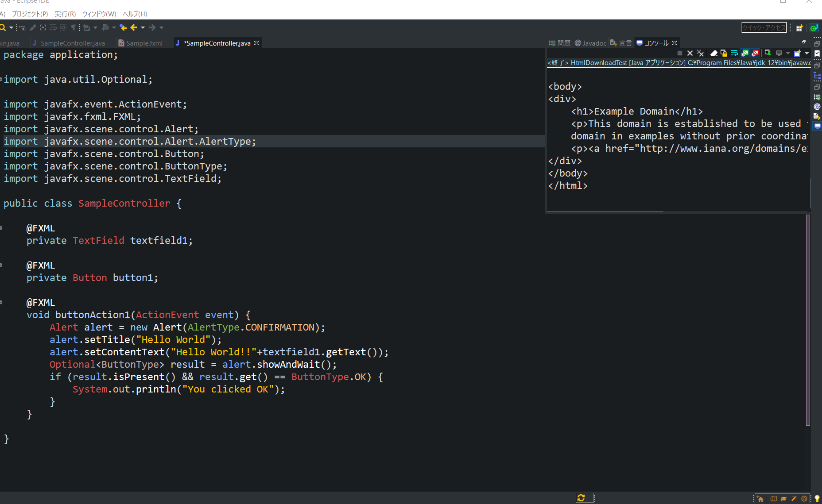The width and height of the screenshot is (822, 504).
Task: Open Console dropdown arrow at toolbar end
Action: coord(806,53)
